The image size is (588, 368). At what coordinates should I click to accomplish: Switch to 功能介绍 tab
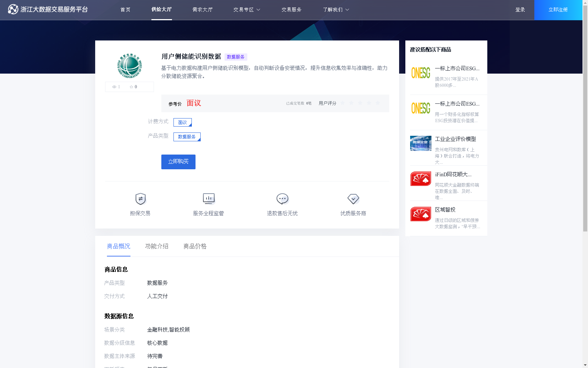point(157,246)
